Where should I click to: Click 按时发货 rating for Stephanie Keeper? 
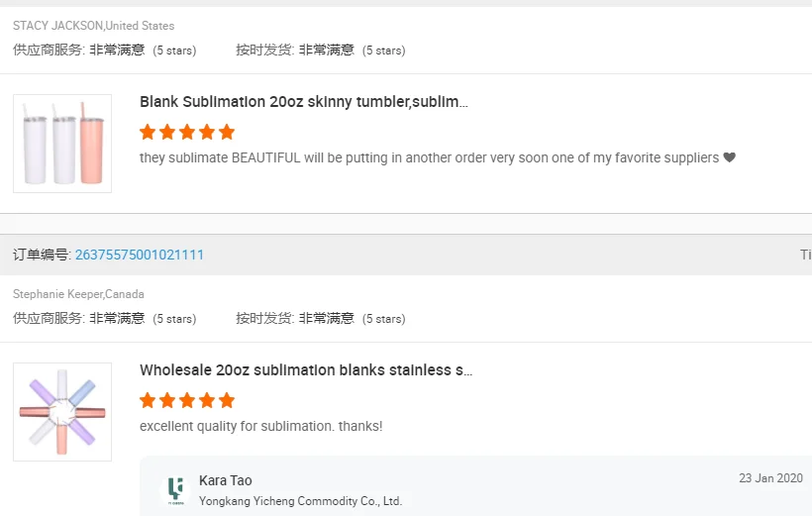pos(320,318)
